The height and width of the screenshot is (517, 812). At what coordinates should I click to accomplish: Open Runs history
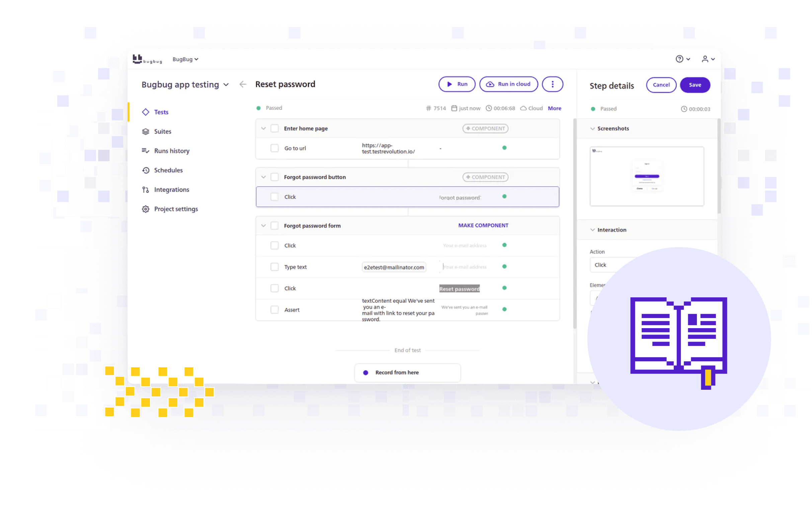click(172, 151)
